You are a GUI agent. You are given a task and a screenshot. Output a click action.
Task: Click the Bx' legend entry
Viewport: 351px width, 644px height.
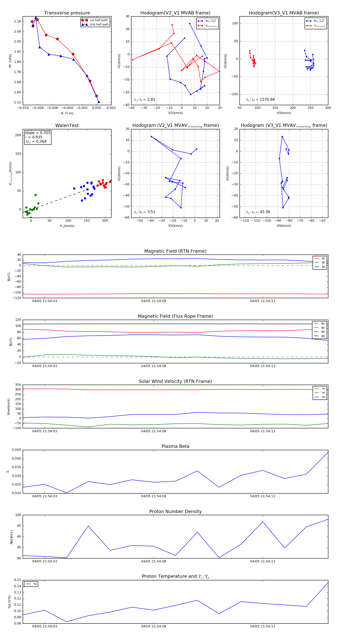(320, 324)
